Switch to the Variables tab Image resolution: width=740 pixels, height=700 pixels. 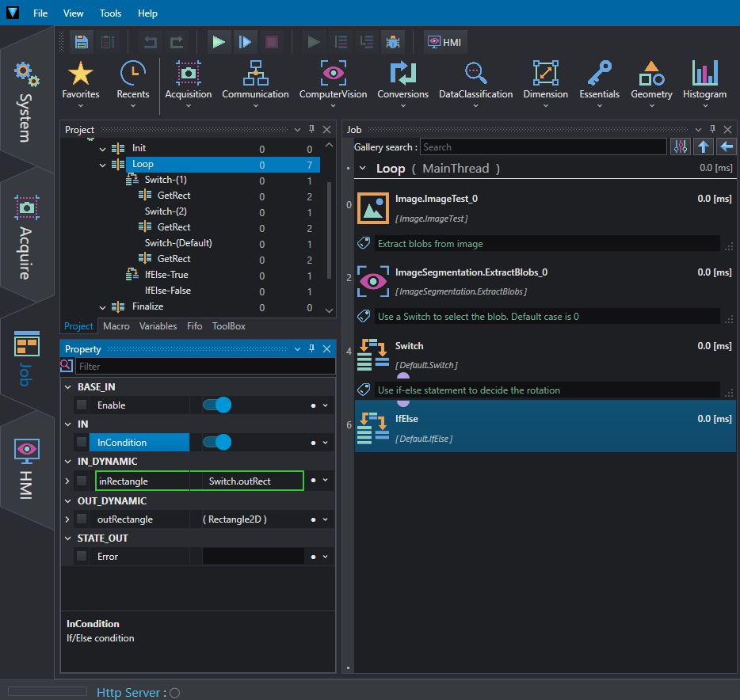158,326
